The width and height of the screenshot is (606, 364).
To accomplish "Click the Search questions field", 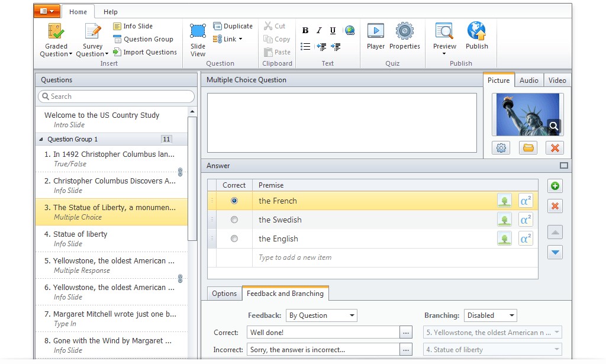I will tap(115, 96).
